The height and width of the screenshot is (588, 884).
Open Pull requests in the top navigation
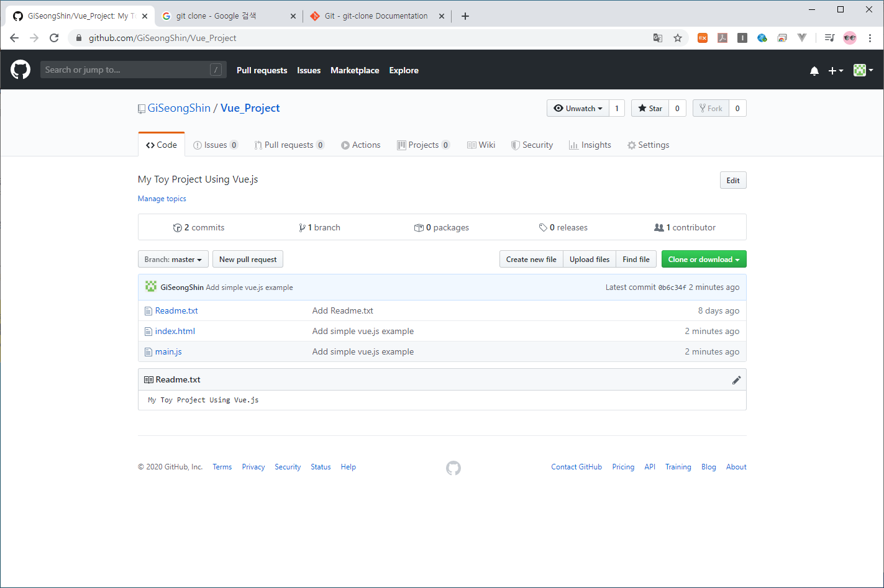(x=262, y=70)
